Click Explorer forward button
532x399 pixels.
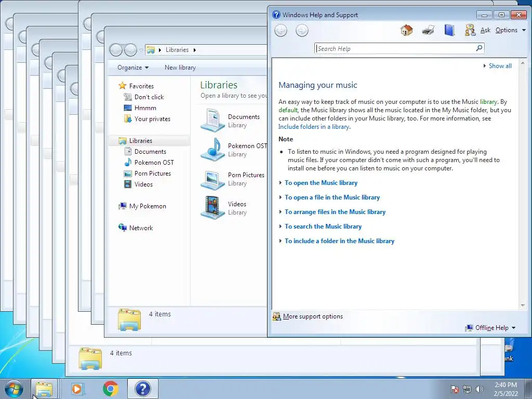click(x=130, y=50)
